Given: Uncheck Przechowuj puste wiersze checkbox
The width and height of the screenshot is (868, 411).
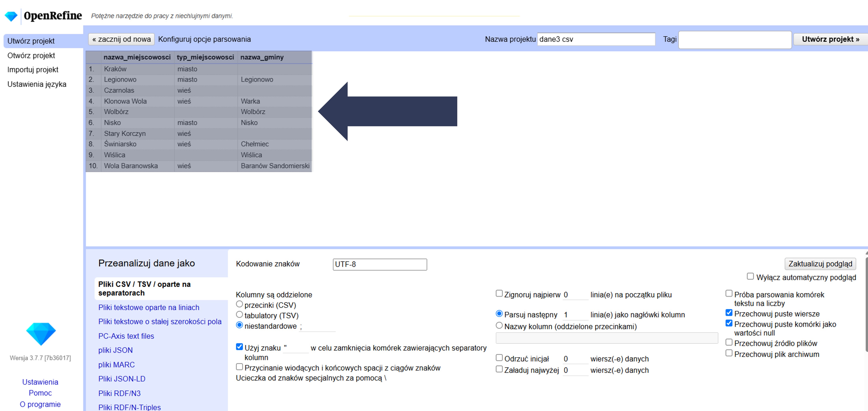Looking at the screenshot, I should (729, 313).
